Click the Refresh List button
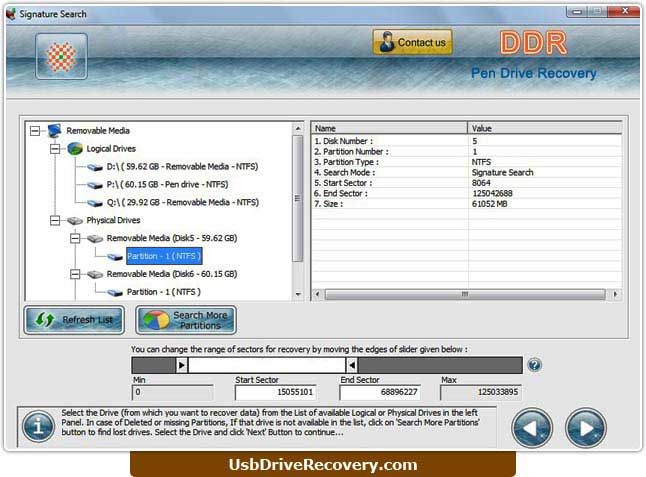The image size is (646, 477). click(74, 320)
